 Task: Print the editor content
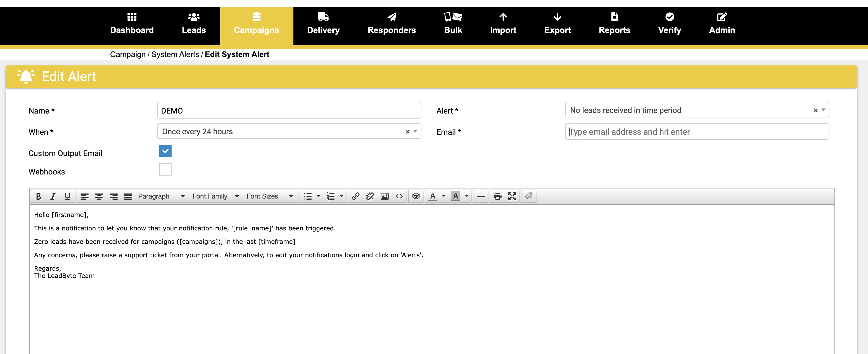(x=497, y=196)
